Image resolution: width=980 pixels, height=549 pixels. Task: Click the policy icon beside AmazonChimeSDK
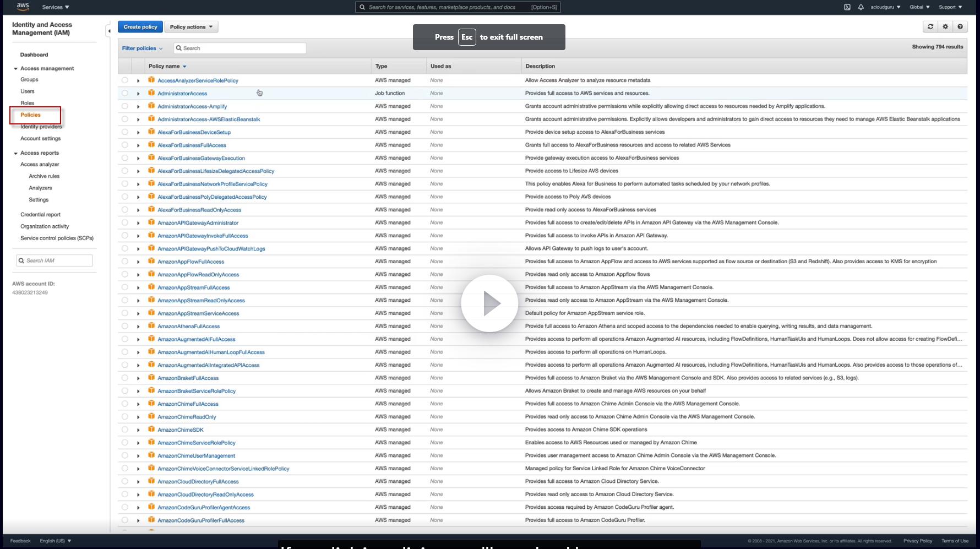tap(151, 430)
